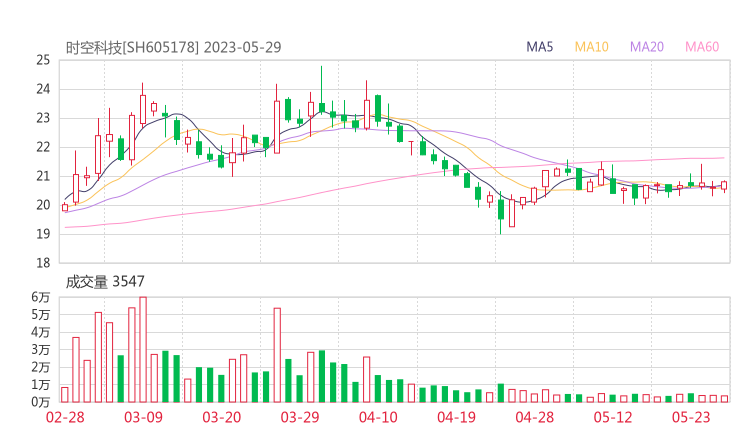Click the volume axis label 6万
This screenshot has height=440, width=740.
pos(41,297)
